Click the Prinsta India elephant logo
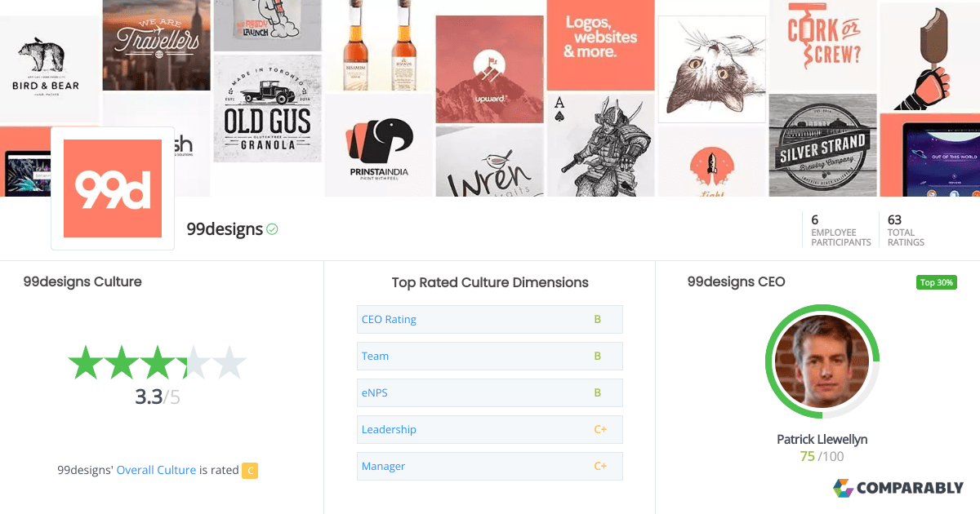 pos(378,146)
